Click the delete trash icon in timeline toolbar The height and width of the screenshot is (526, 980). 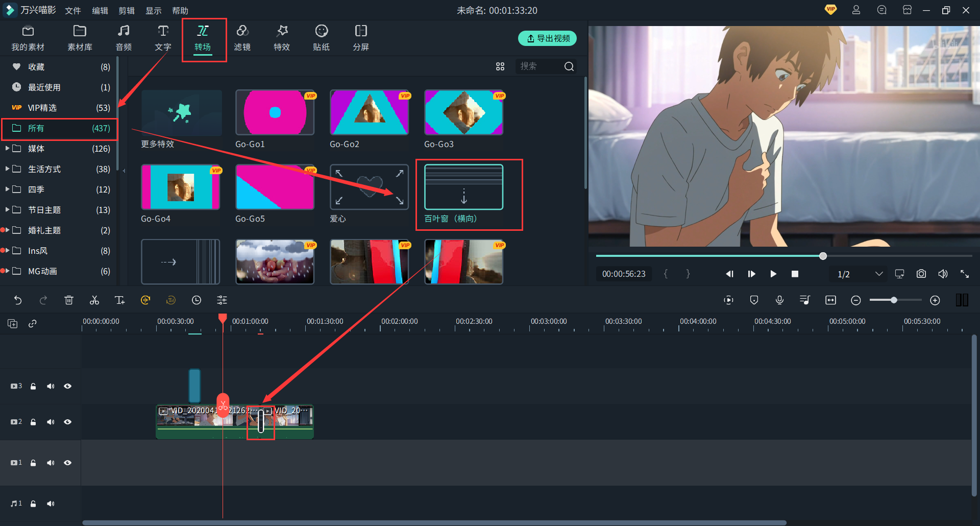(x=69, y=300)
